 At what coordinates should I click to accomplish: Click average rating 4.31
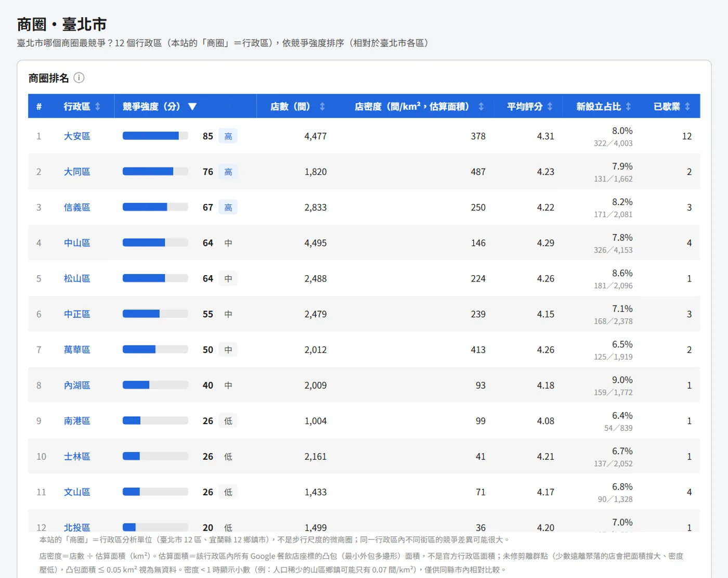(x=545, y=136)
